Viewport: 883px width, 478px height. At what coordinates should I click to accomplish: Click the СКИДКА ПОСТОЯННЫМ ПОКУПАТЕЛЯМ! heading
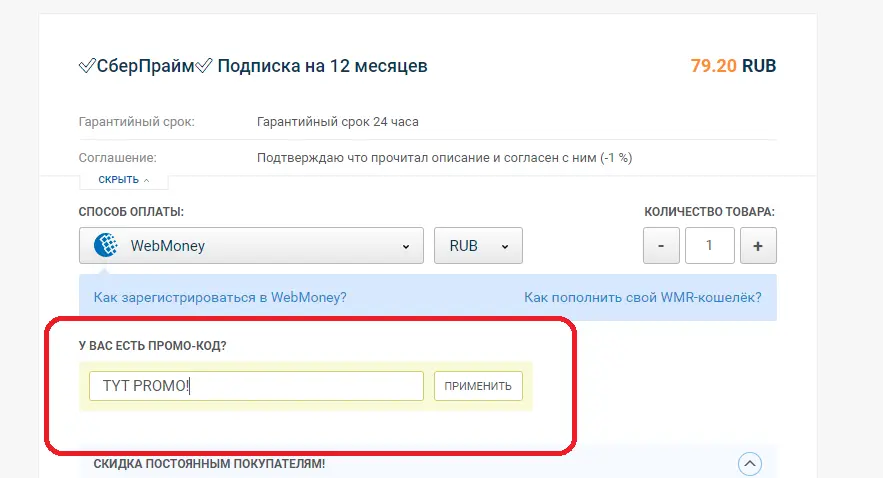[x=209, y=464]
